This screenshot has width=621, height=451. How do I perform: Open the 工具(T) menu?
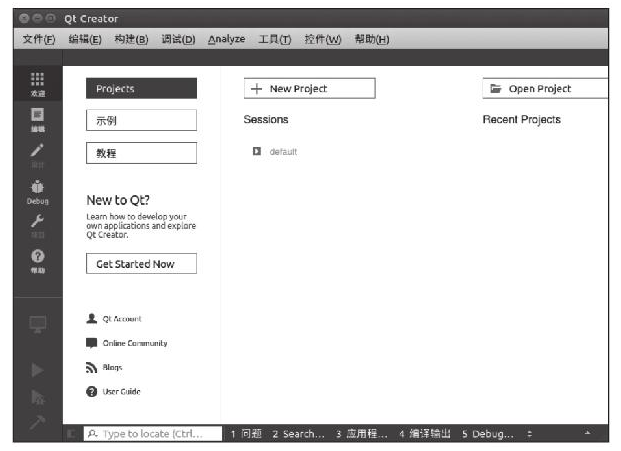point(274,39)
